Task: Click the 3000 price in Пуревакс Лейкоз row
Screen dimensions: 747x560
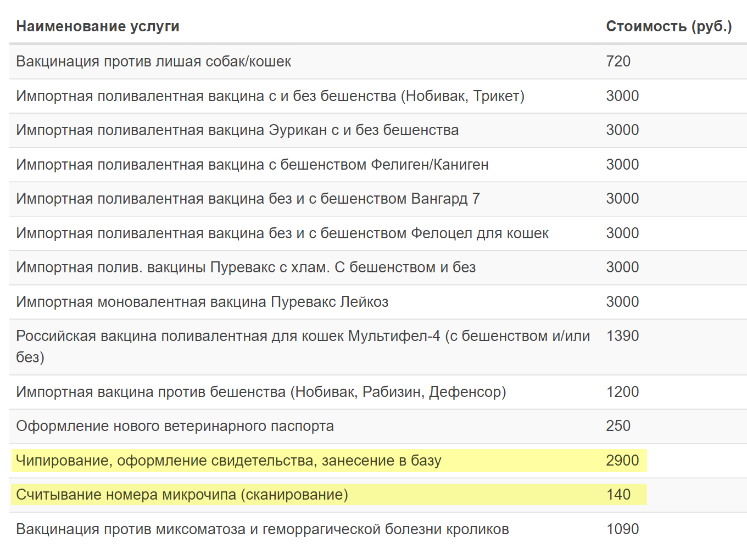Action: (622, 302)
